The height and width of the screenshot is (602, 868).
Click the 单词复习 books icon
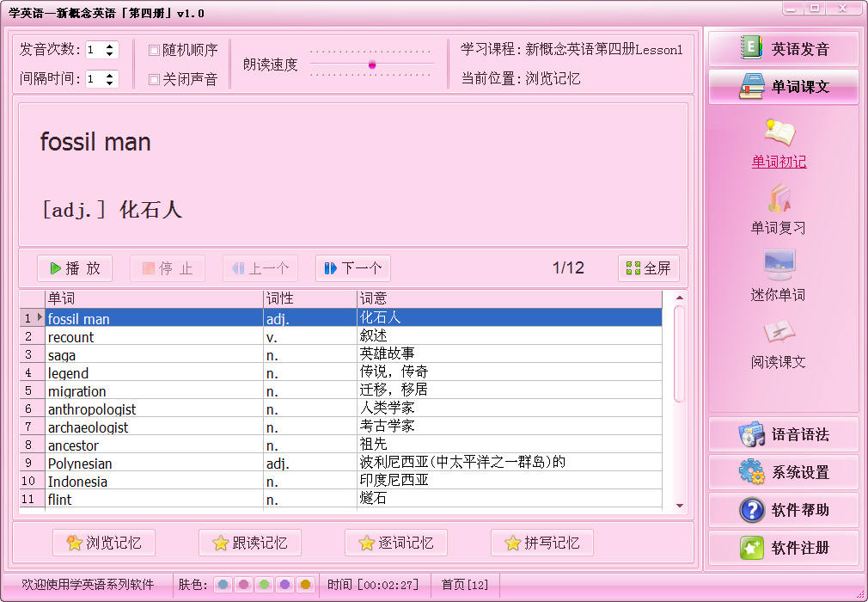tap(779, 199)
